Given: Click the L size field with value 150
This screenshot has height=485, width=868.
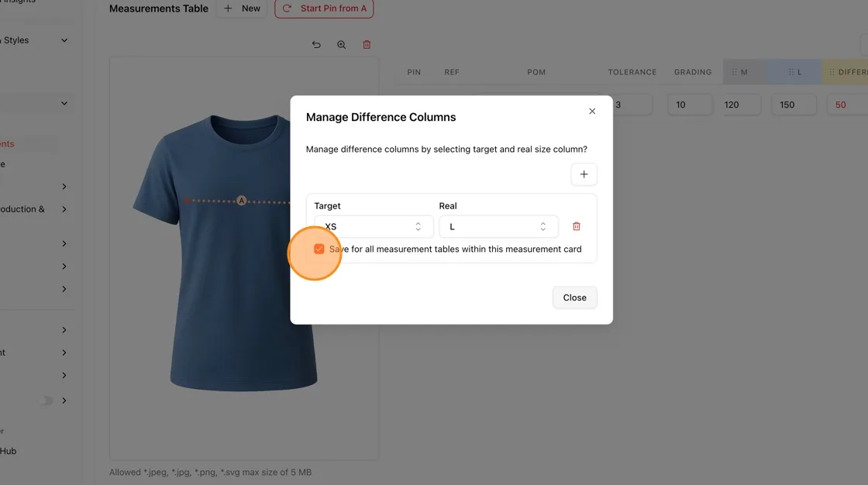Looking at the screenshot, I should coord(794,105).
